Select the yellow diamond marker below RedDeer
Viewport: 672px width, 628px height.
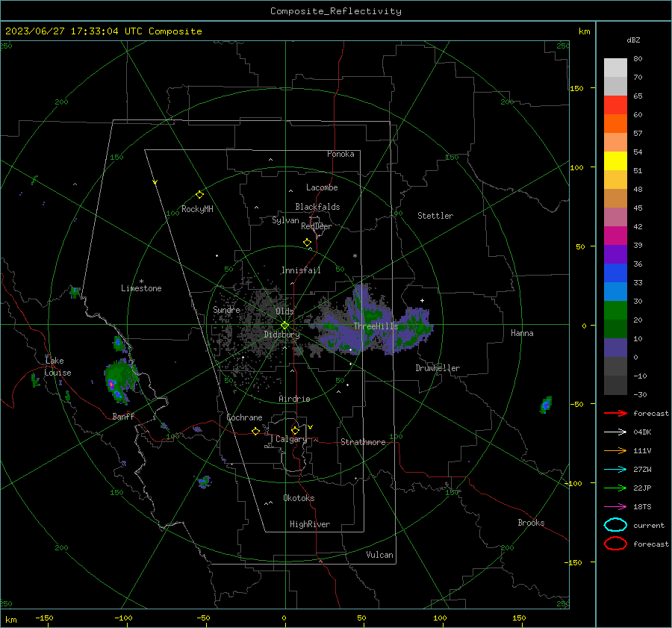307,243
